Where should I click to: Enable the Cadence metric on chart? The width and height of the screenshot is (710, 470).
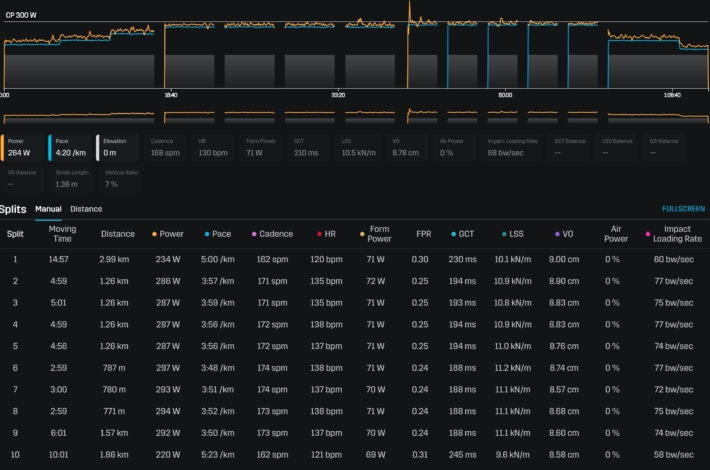(166, 147)
